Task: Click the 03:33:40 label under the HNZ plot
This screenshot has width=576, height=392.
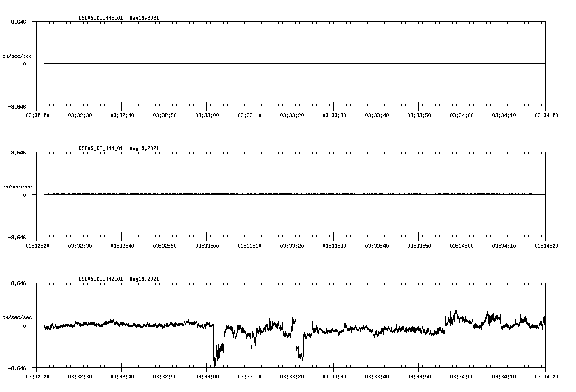Action: point(376,376)
